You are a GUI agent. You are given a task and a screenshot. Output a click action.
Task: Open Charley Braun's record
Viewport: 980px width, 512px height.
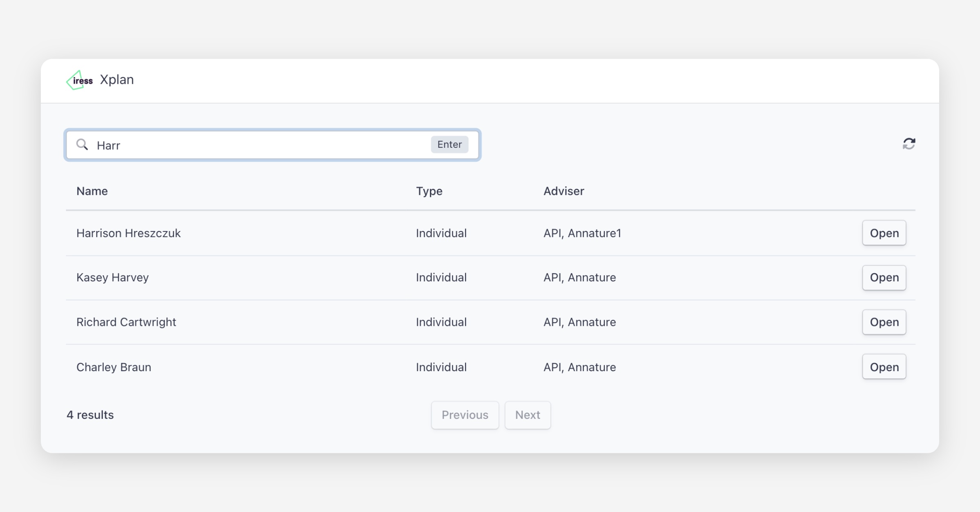884,367
